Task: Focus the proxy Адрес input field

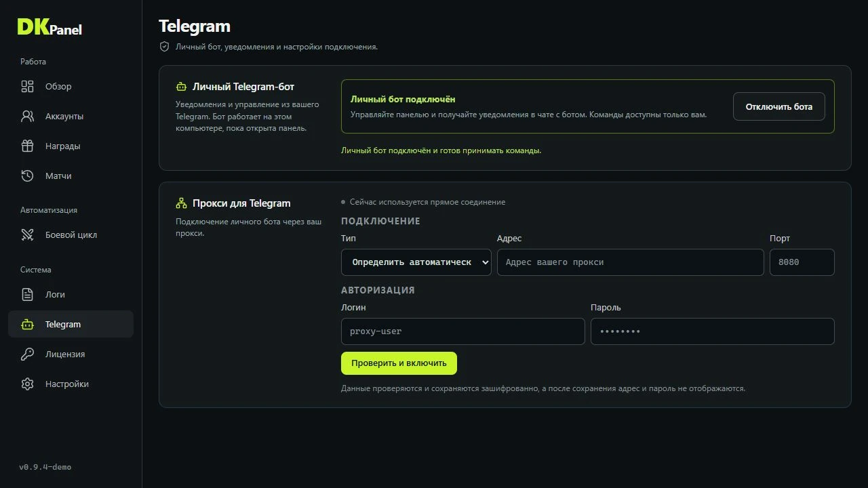Action: [631, 262]
